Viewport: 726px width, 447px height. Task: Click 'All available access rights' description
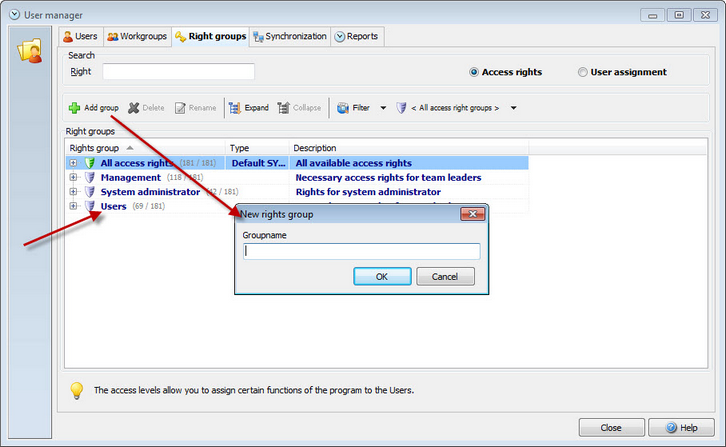point(354,163)
